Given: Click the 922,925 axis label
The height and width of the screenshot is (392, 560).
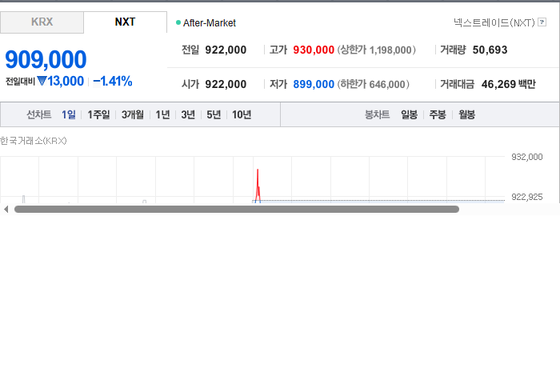Looking at the screenshot, I should click(526, 197).
